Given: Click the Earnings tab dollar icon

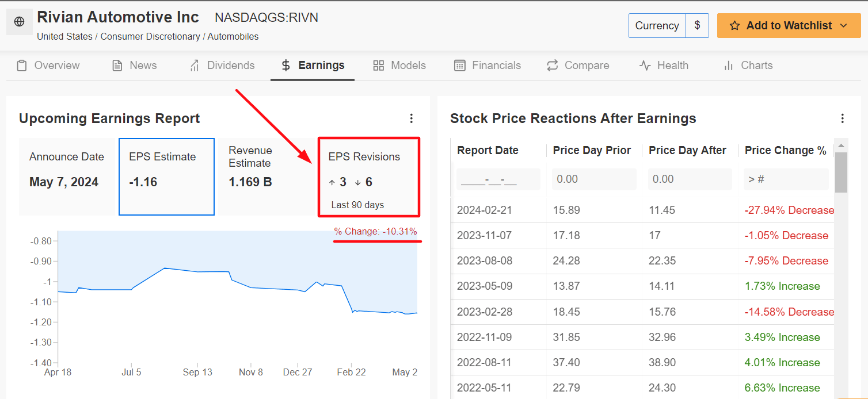Looking at the screenshot, I should [x=286, y=66].
